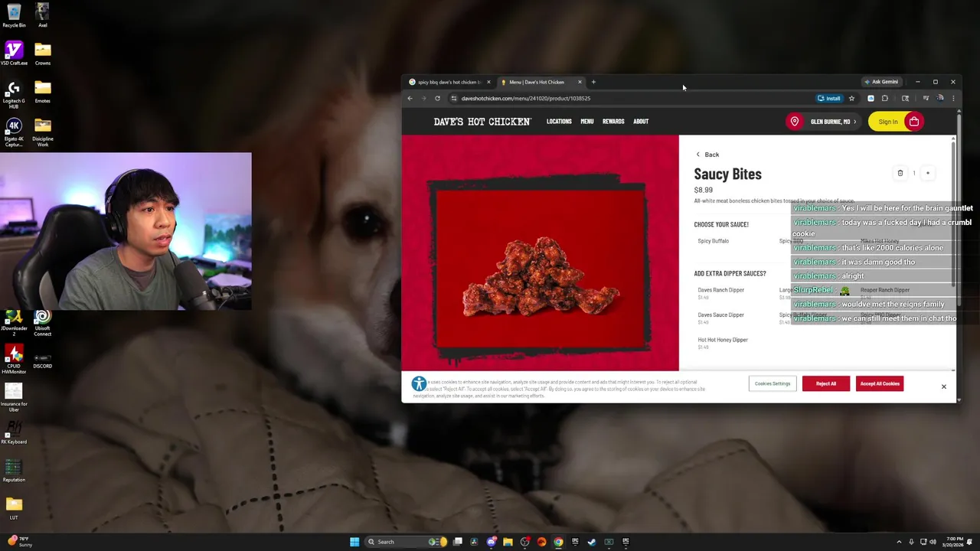
Task: Choose the Spicy Buffalo sauce option
Action: coord(714,241)
